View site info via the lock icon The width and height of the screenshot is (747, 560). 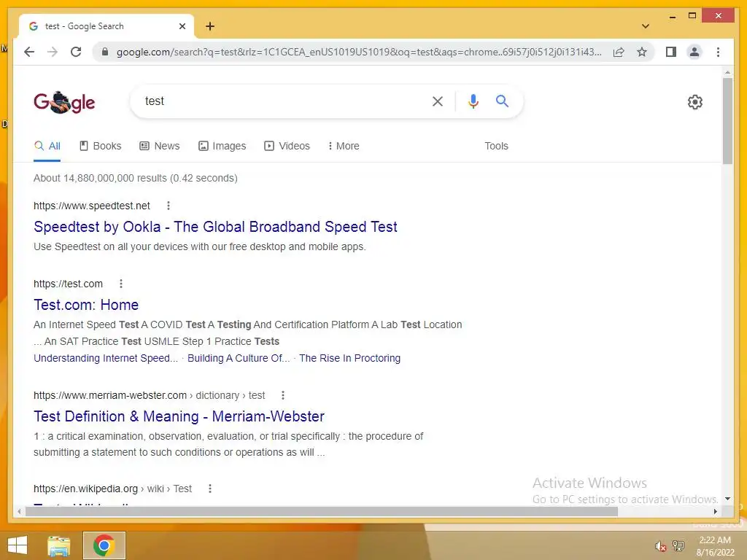coord(105,52)
